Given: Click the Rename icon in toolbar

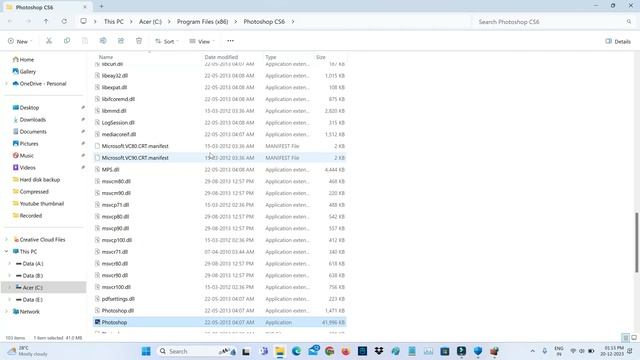Looking at the screenshot, I should 103,41.
